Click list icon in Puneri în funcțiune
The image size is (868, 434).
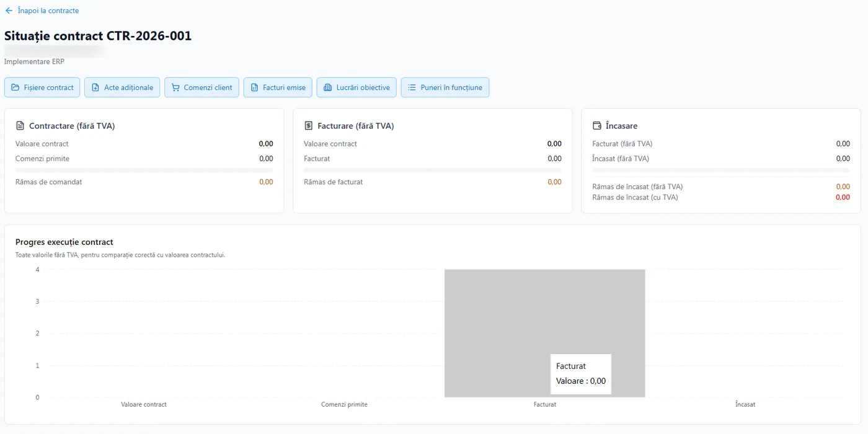coord(412,87)
